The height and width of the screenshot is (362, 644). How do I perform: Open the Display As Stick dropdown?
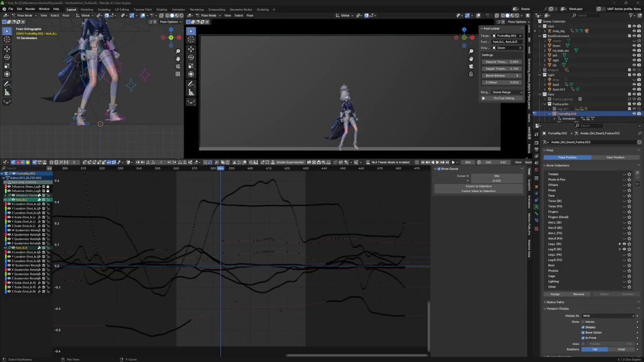608,316
